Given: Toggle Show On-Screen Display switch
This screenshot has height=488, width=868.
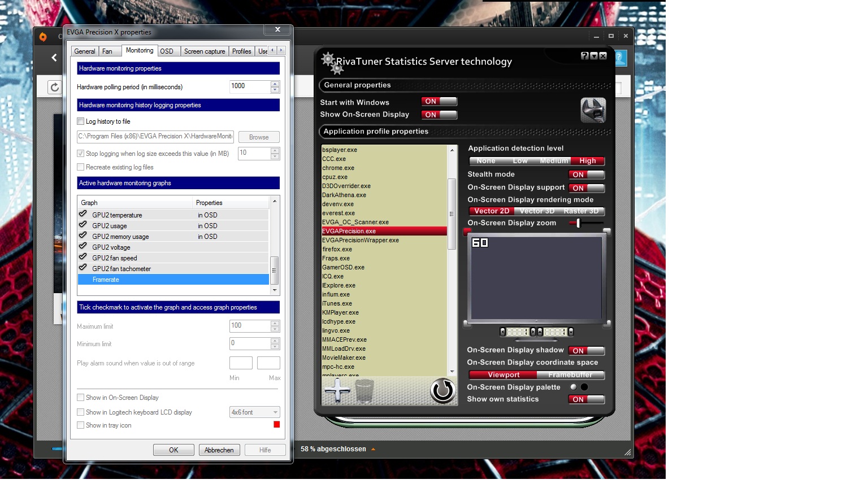Looking at the screenshot, I should [x=439, y=115].
